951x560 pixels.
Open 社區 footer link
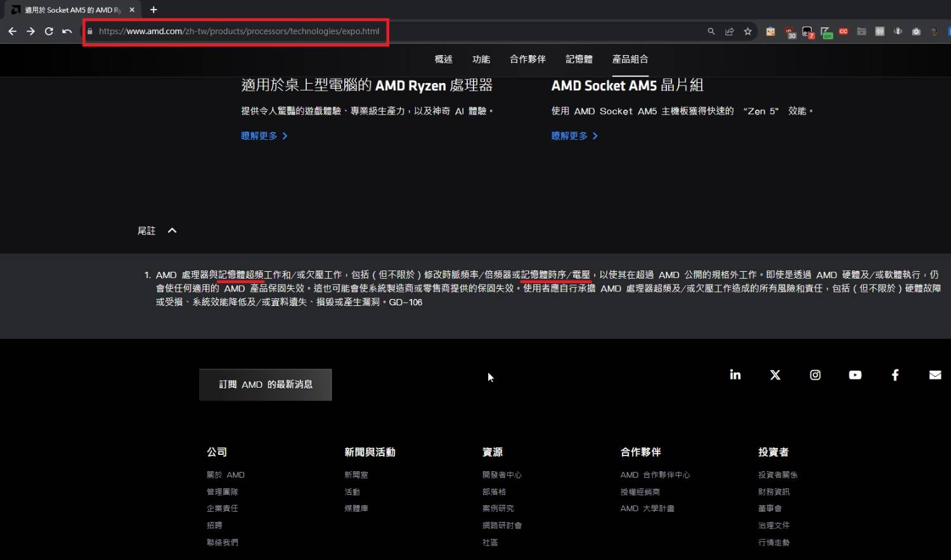pos(490,542)
